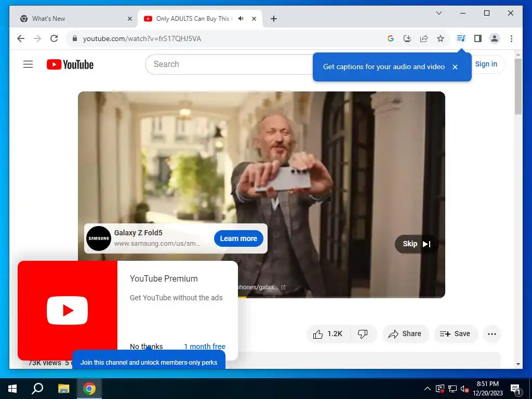Image resolution: width=532 pixels, height=399 pixels.
Task: Toggle Chrome side panel
Action: [478, 38]
